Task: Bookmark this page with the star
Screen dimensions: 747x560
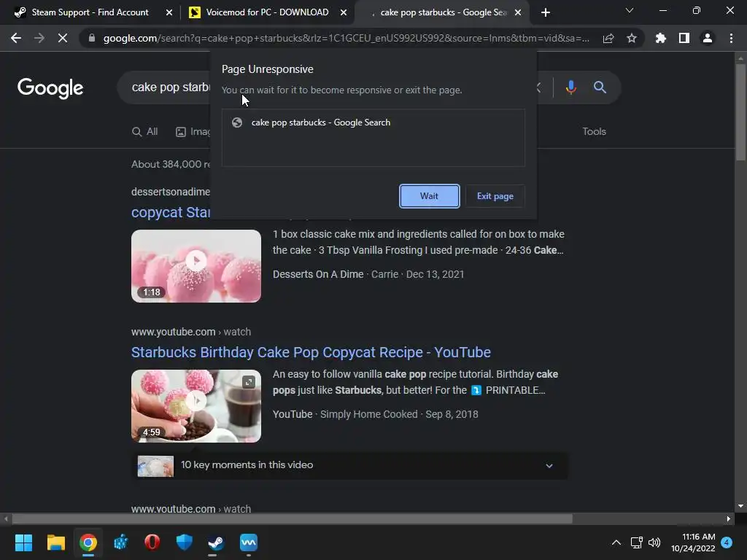Action: coord(632,38)
